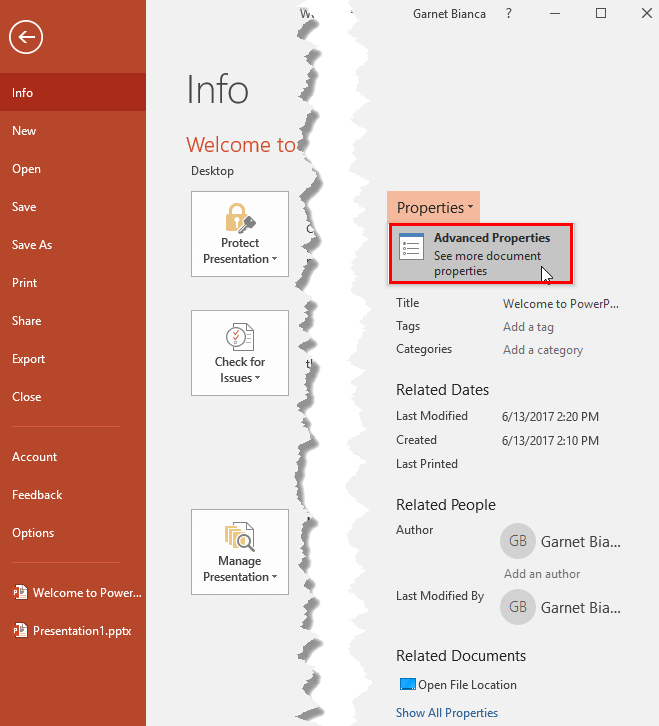Expand Manage Presentation dropdown arrow
Screen dimensions: 659x726
[x=275, y=577]
